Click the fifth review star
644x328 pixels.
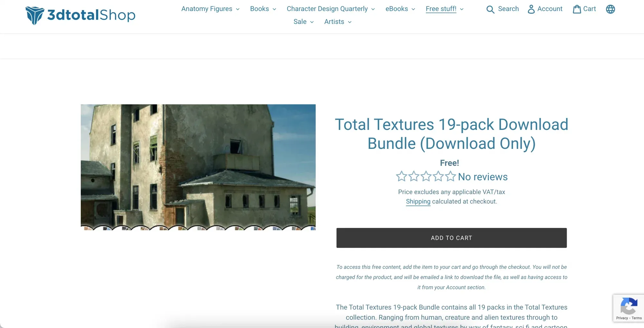coord(450,177)
